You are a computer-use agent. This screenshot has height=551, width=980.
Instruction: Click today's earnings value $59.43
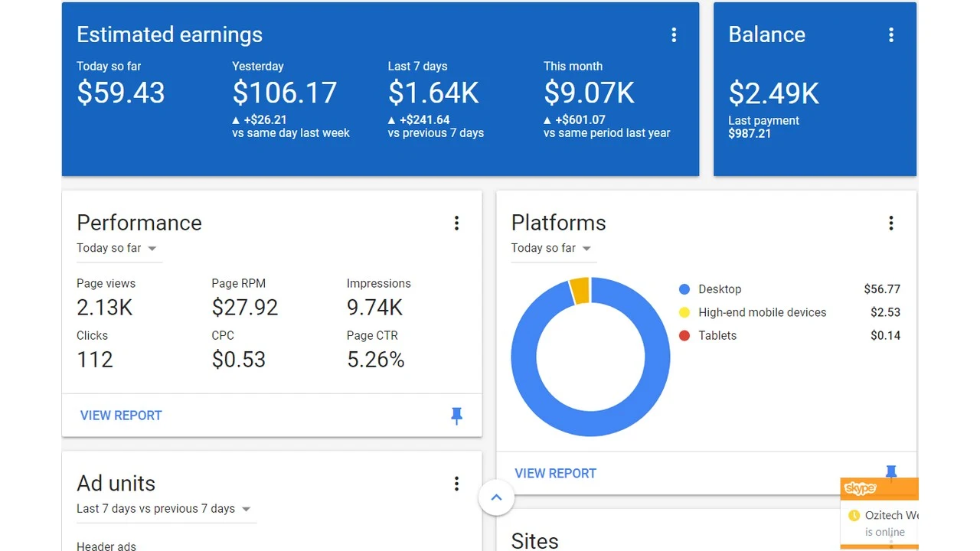coord(121,93)
